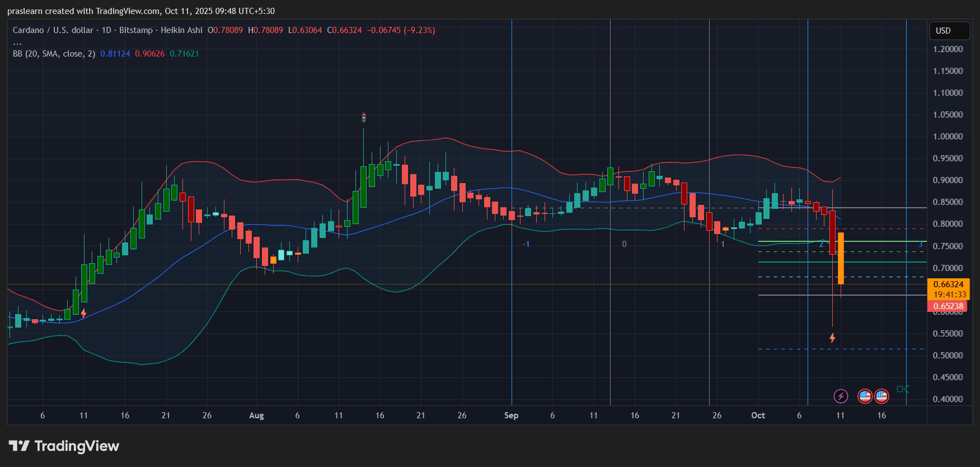
Task: Click the orange current price label 0.66324
Action: pyautogui.click(x=948, y=284)
